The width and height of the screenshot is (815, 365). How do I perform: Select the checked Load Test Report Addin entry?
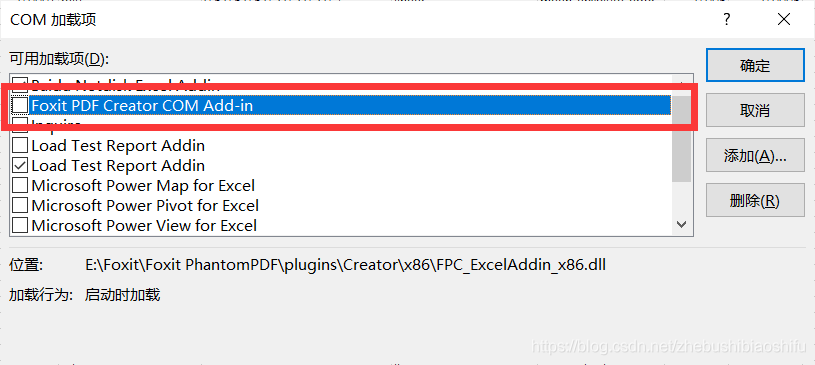coord(118,165)
